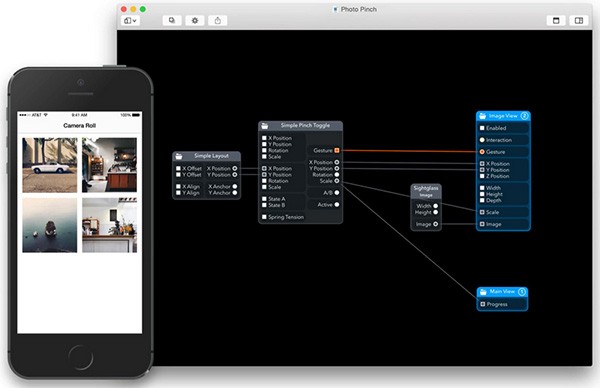Toggle Height checkbox in Image View

coord(482,194)
